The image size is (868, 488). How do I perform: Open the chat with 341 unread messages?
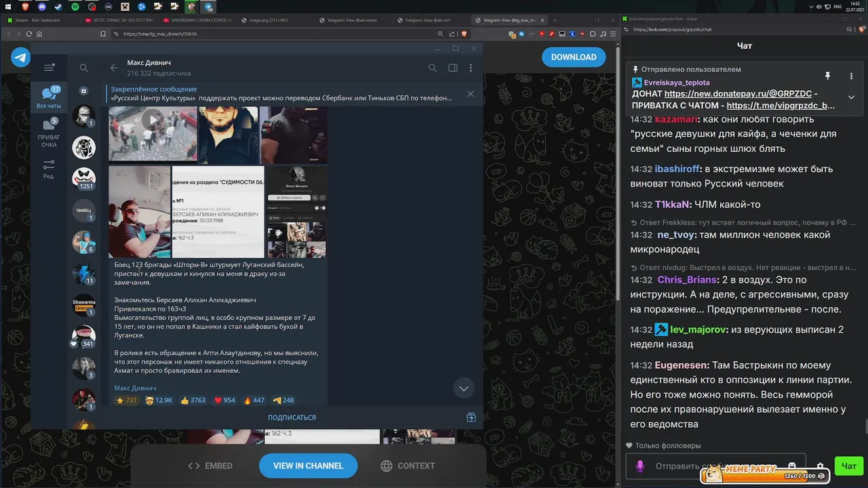coord(84,337)
